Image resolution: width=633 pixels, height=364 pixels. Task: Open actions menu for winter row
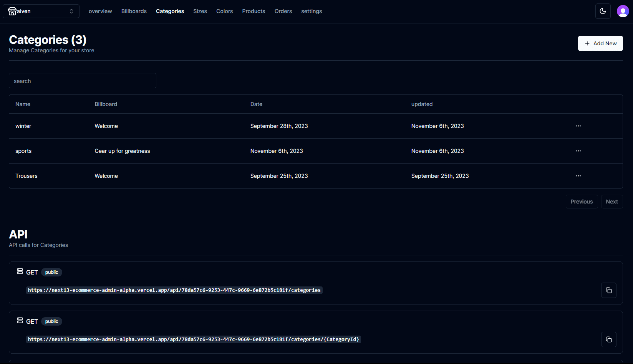click(578, 126)
